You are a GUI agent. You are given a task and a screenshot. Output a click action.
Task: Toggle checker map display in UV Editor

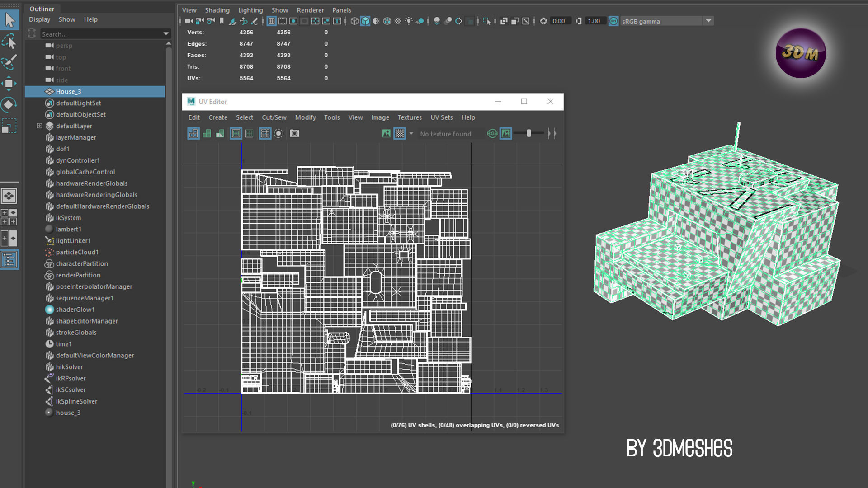click(400, 134)
